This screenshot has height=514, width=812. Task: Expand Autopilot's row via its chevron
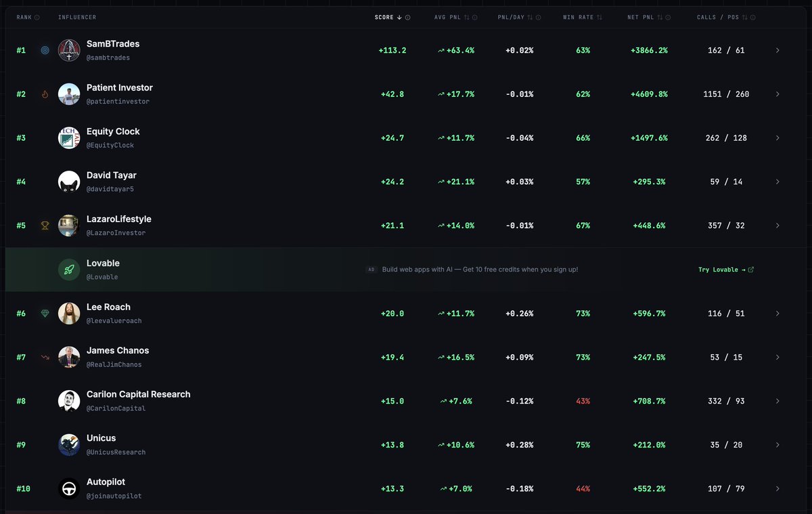(777, 488)
